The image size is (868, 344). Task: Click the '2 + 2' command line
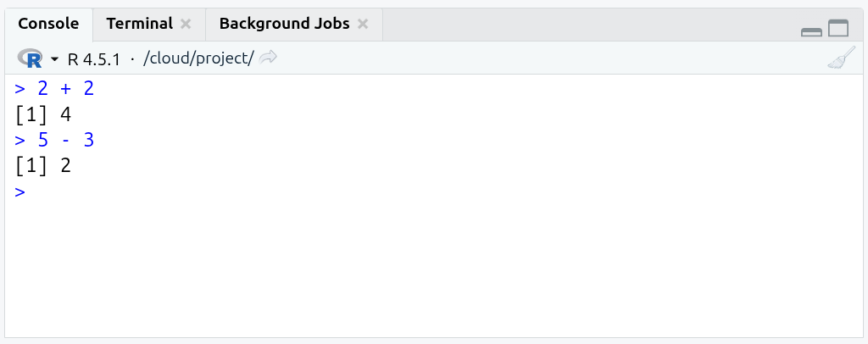click(65, 88)
